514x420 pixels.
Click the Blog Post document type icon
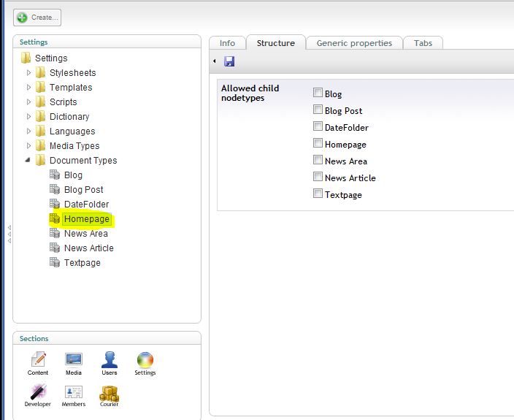coord(55,189)
